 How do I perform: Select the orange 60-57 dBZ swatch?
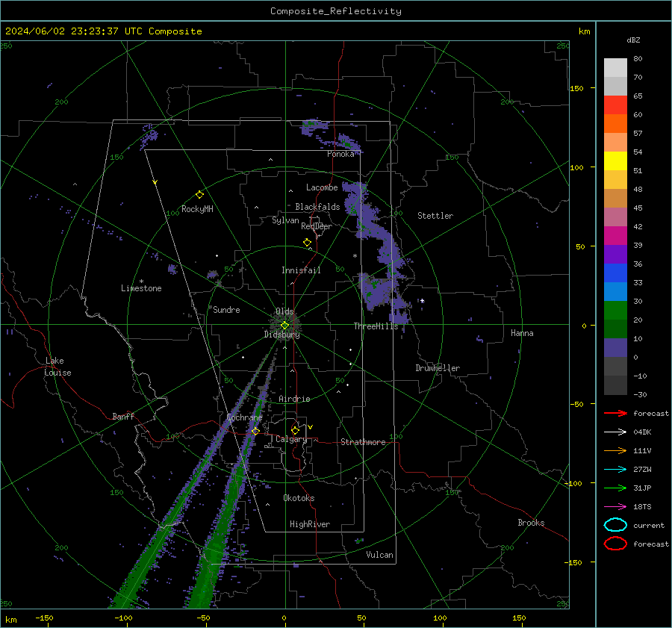615,124
